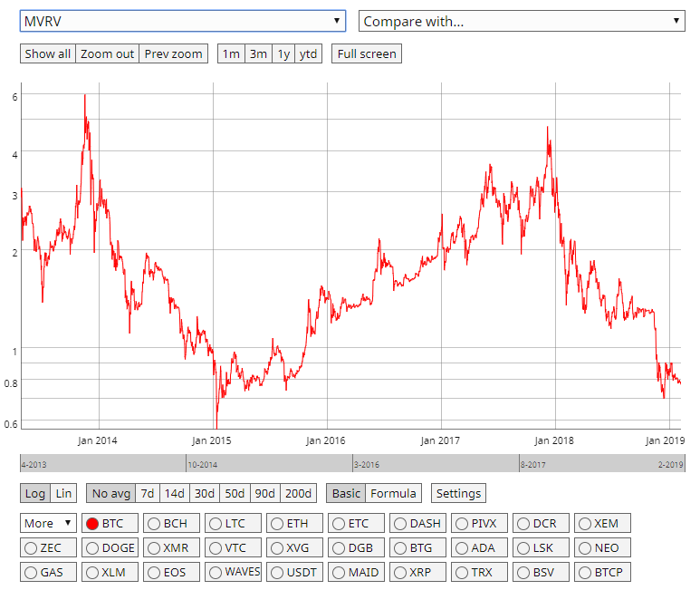Click the 2017 price peak on chart
The image size is (700, 590).
548,128
